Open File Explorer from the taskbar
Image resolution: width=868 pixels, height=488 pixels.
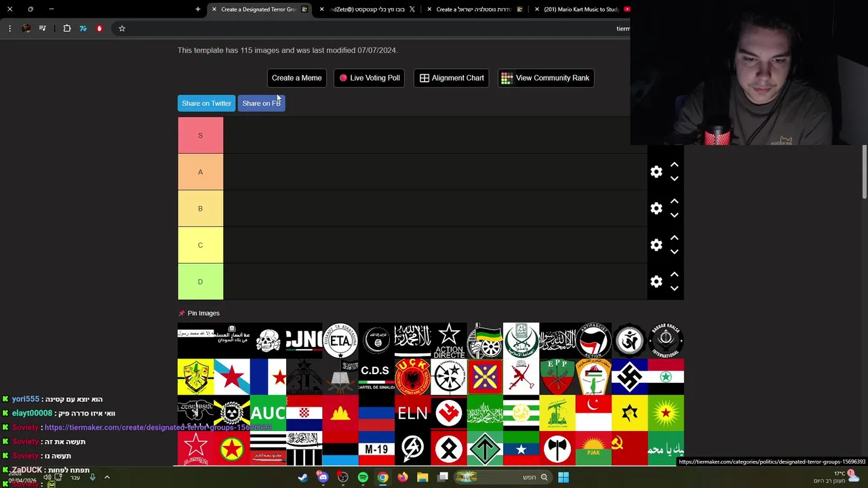[422, 477]
